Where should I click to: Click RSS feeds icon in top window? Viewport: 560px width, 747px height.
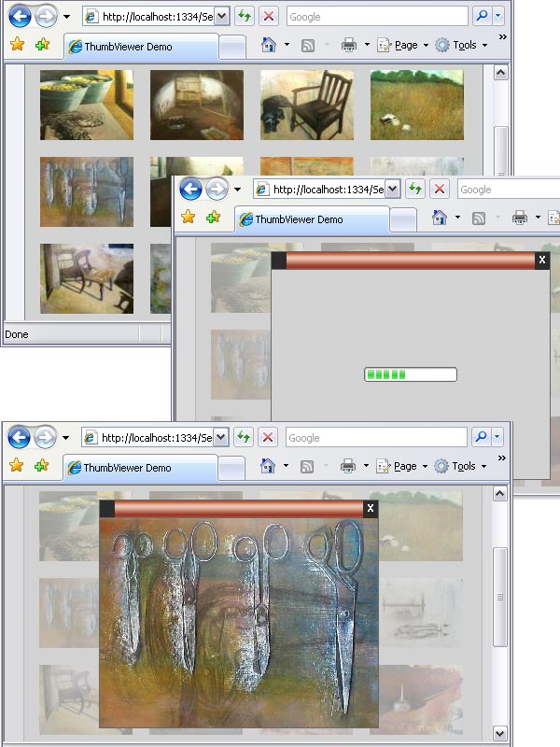coord(308,45)
